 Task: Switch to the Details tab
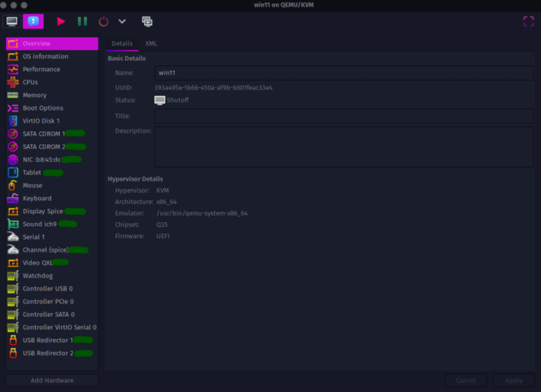pyautogui.click(x=122, y=44)
